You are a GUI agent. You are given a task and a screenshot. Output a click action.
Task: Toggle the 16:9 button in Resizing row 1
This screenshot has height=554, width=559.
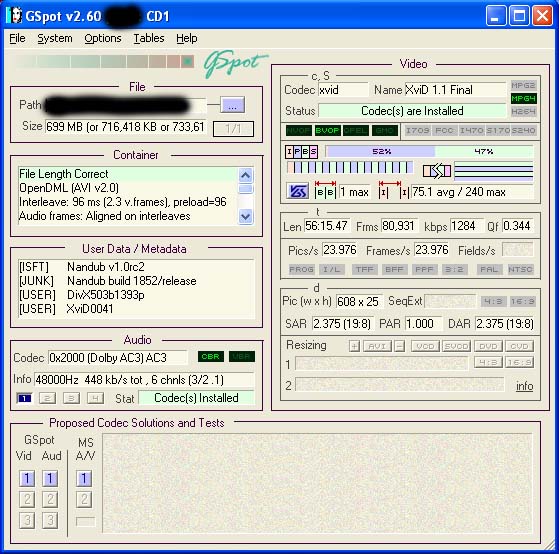(519, 363)
